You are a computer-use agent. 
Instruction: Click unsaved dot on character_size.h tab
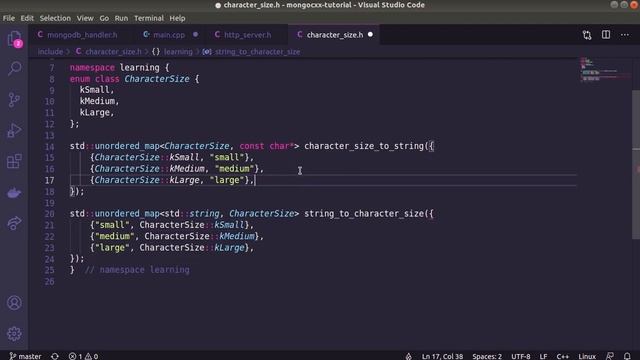click(370, 35)
